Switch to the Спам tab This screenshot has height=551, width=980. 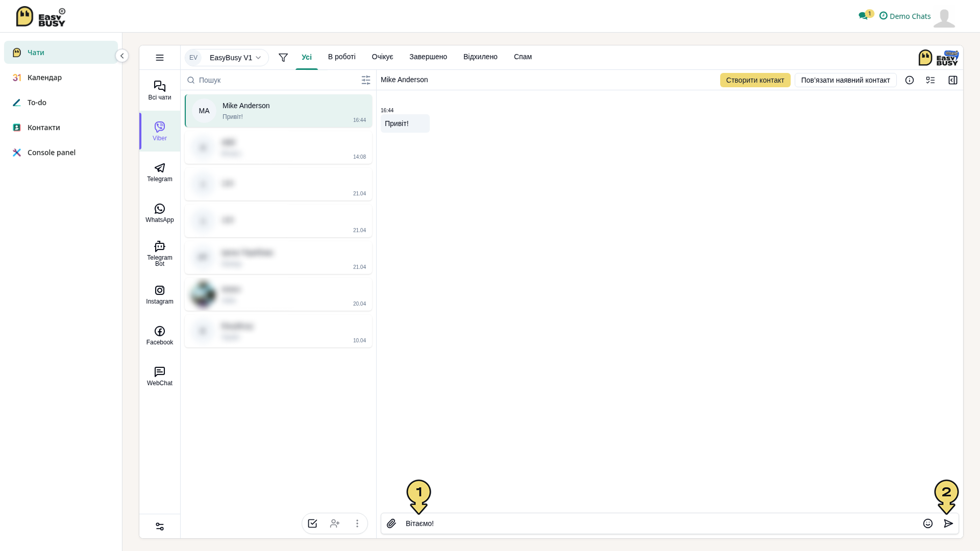pos(523,57)
